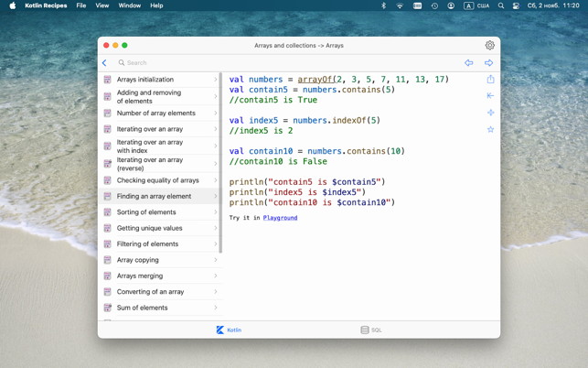Click the sidebar list scrollbar
This screenshot has height=368, width=588.
coord(220,163)
